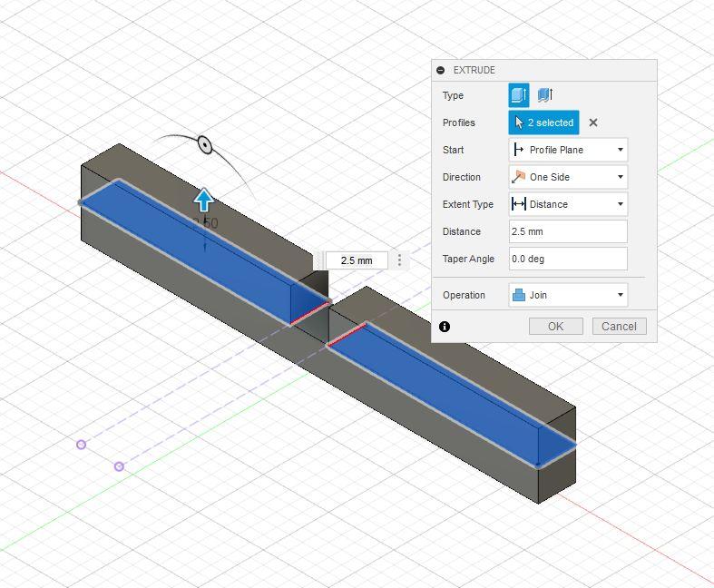Viewport: 714px width, 588px height.
Task: Click the on-canvas 2.5 mm distance box
Action: [x=357, y=260]
